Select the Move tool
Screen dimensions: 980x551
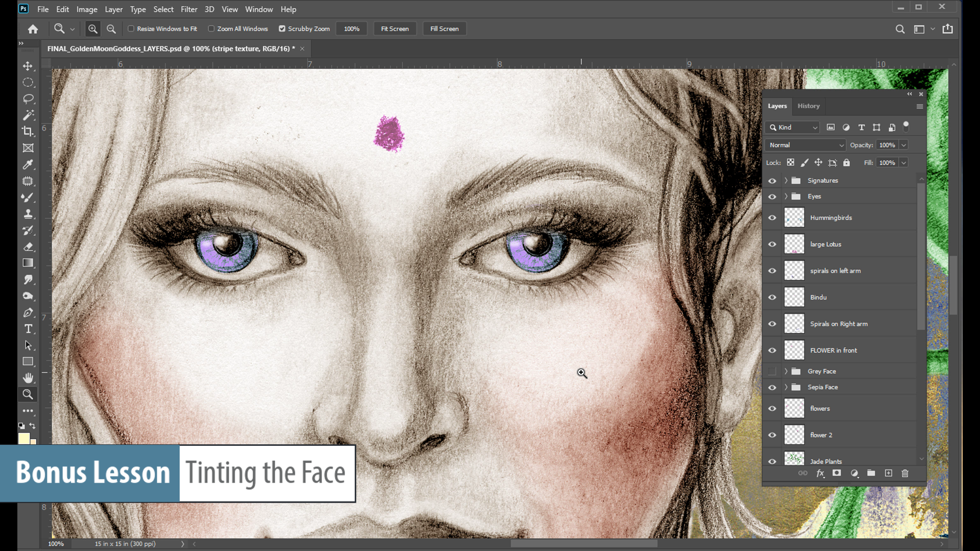coord(28,66)
